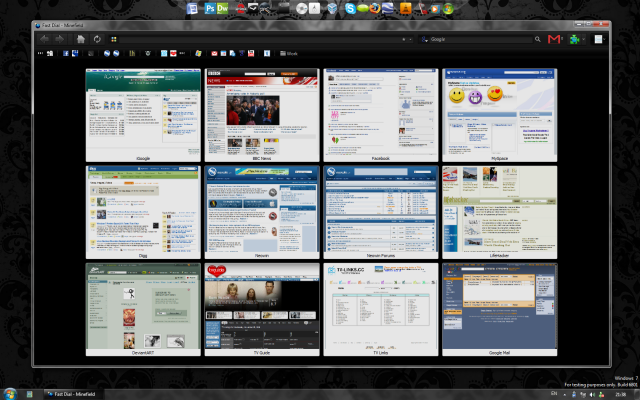This screenshot has width=640, height=400.
Task: Open the Windows Start button
Action: pos(10,394)
